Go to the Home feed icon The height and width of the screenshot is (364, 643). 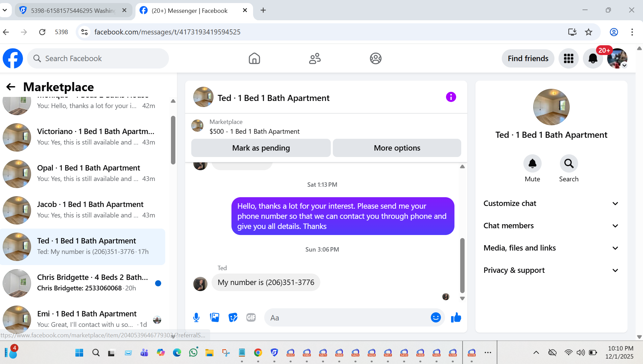pyautogui.click(x=254, y=58)
